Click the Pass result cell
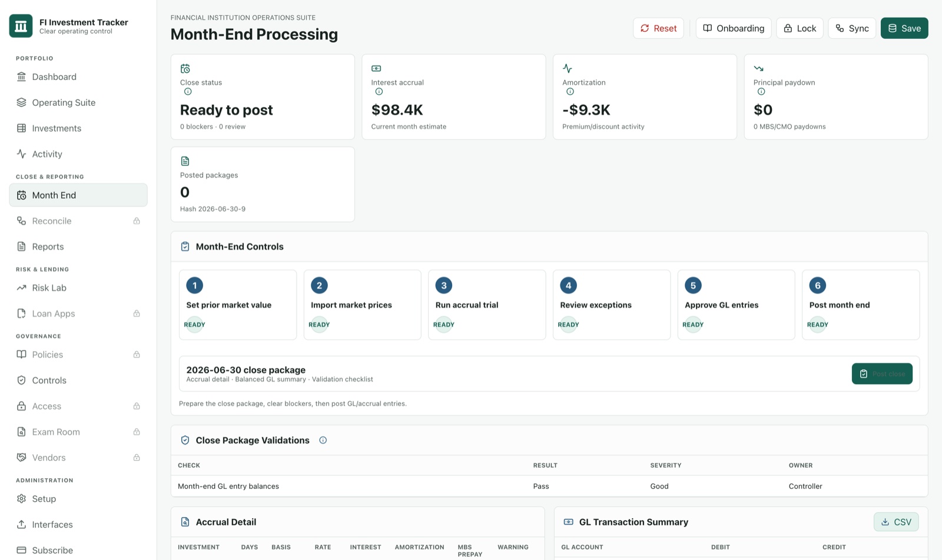942x560 pixels. (x=541, y=486)
